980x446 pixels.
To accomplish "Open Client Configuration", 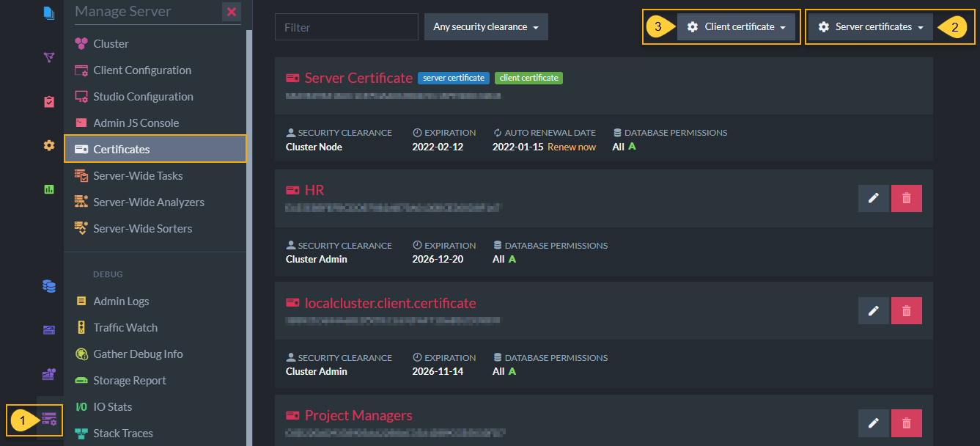I will click(155, 70).
